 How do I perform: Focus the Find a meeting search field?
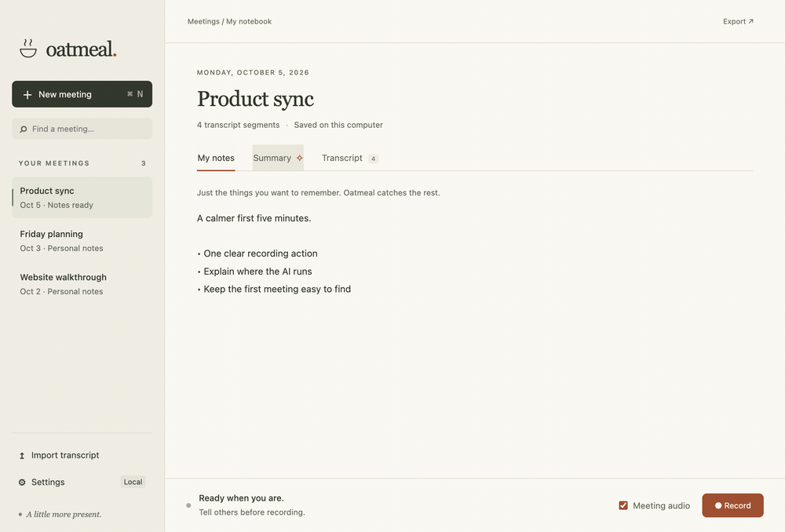click(x=82, y=129)
